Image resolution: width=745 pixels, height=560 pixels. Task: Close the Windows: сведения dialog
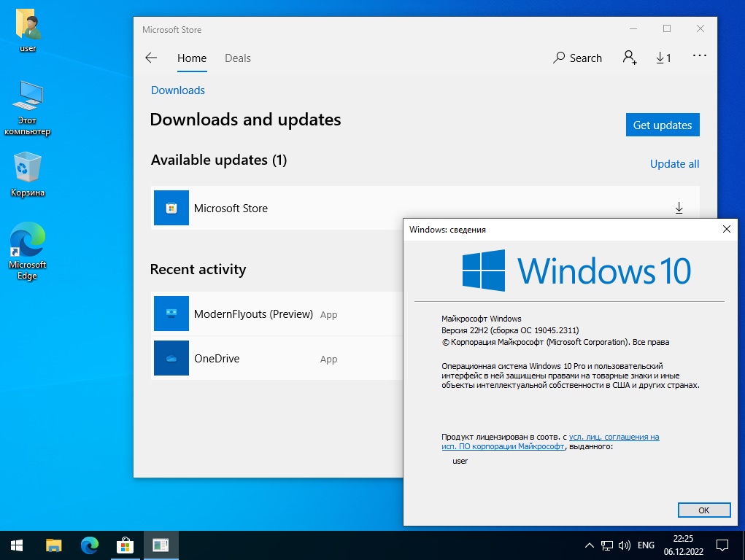[x=726, y=230]
